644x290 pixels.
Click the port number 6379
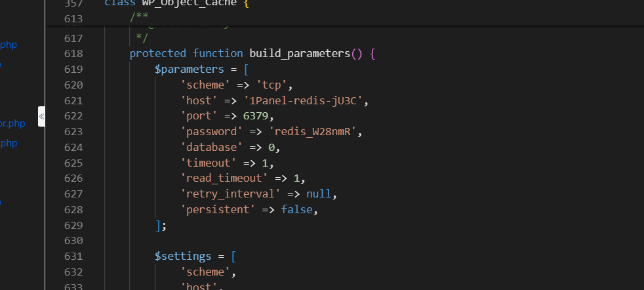(x=256, y=116)
